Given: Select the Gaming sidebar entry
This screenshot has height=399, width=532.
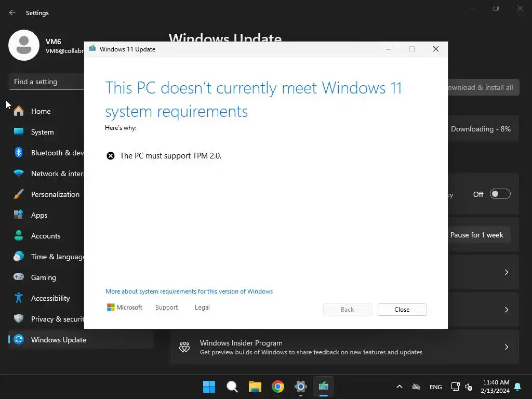Looking at the screenshot, I should point(46,277).
